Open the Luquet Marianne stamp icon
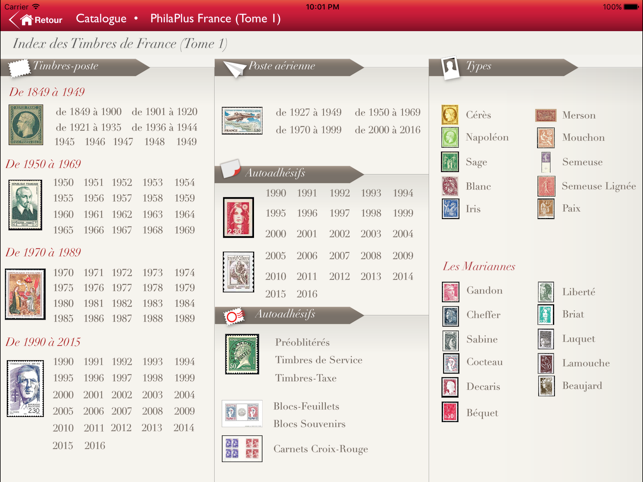Image resolution: width=643 pixels, height=482 pixels. (546, 339)
